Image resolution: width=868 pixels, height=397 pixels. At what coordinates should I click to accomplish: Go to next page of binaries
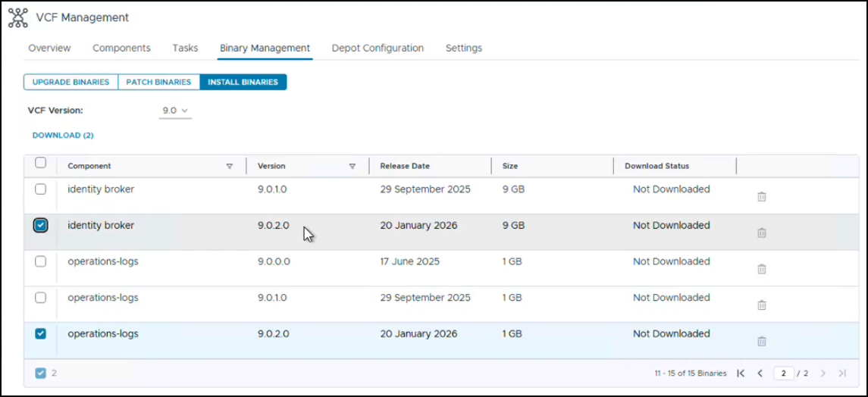coord(823,374)
